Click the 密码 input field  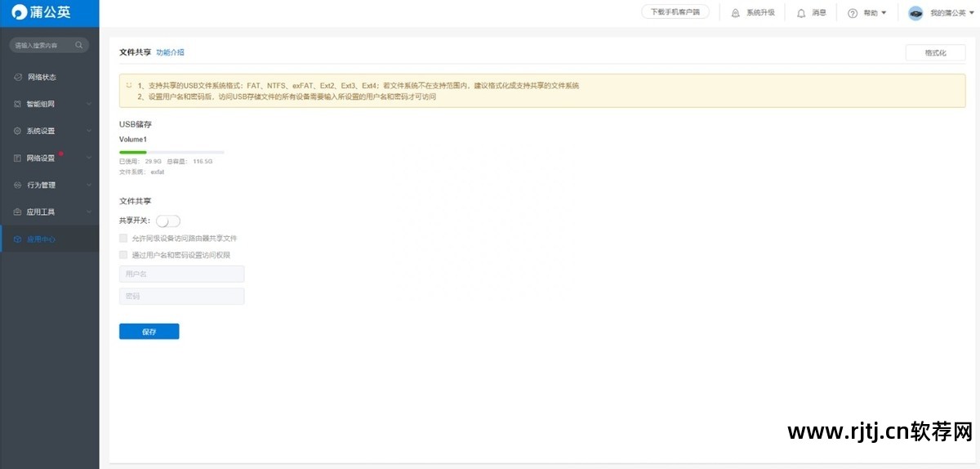[x=182, y=296]
